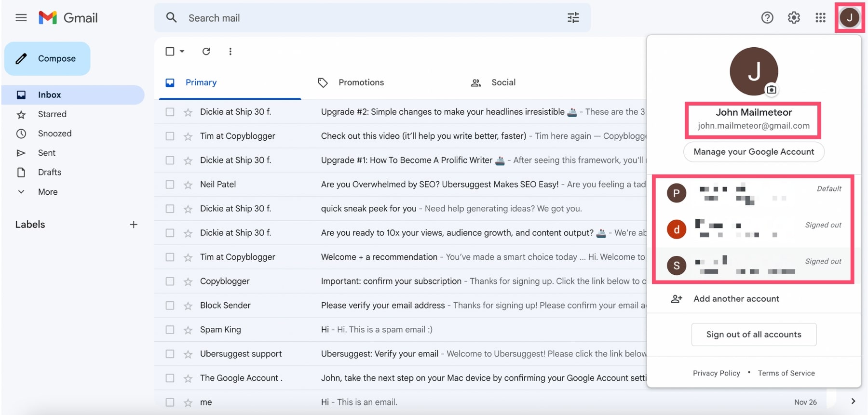Switch to the Promotions tab
Viewport: 868px width, 415px height.
(x=361, y=82)
